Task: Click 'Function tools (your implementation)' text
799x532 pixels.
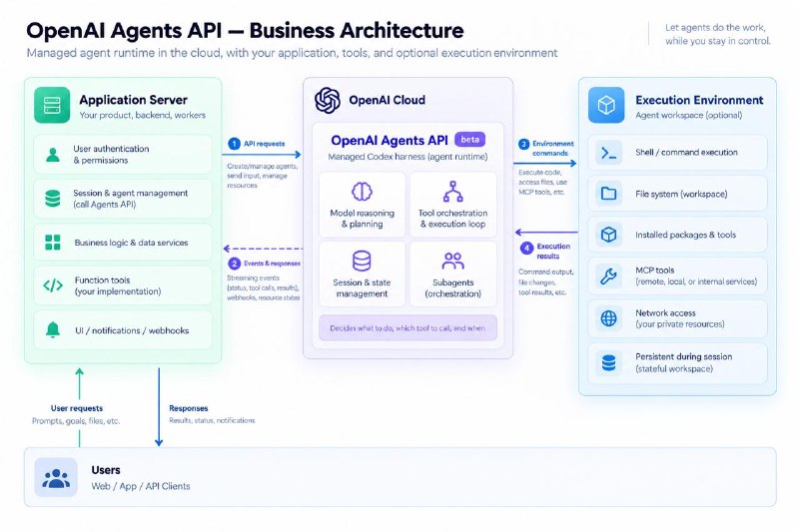Action: click(118, 285)
